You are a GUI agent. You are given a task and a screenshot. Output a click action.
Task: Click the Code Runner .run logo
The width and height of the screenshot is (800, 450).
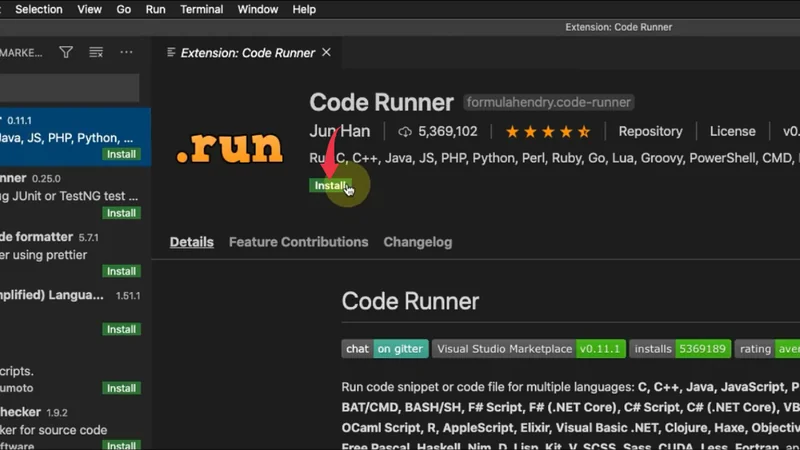tap(230, 146)
